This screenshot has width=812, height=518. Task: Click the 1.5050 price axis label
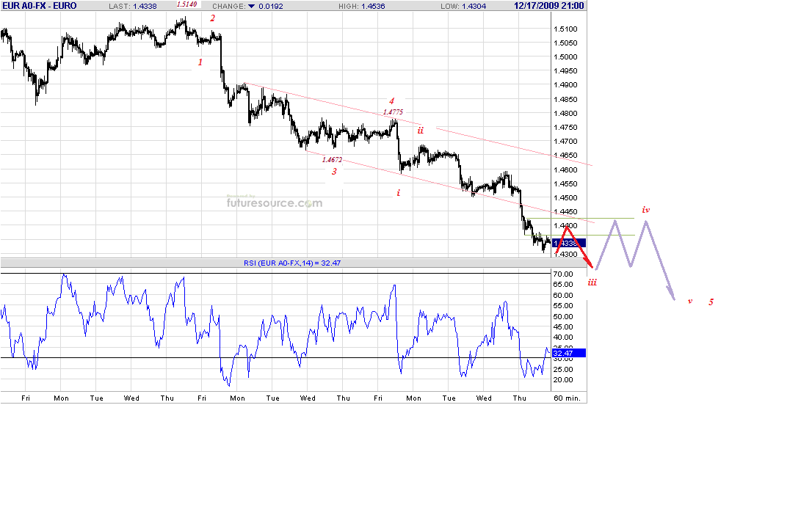tap(565, 43)
